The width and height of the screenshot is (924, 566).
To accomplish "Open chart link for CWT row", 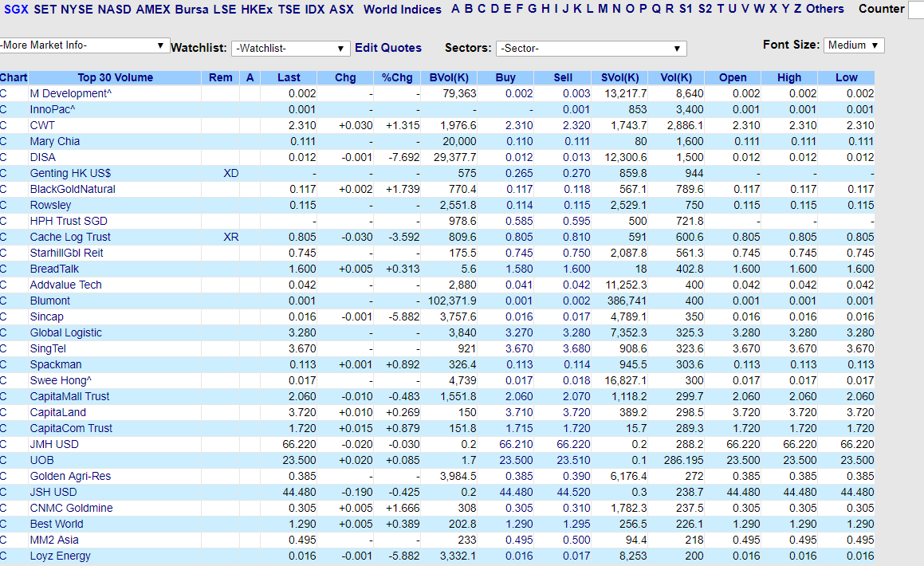I will 3,125.
